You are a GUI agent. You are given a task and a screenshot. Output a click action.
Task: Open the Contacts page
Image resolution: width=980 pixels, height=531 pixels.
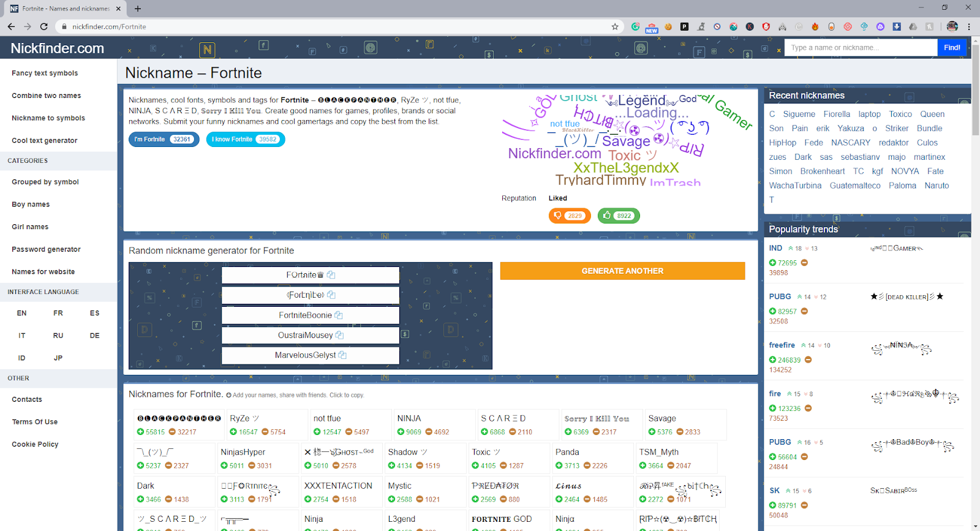click(x=27, y=399)
